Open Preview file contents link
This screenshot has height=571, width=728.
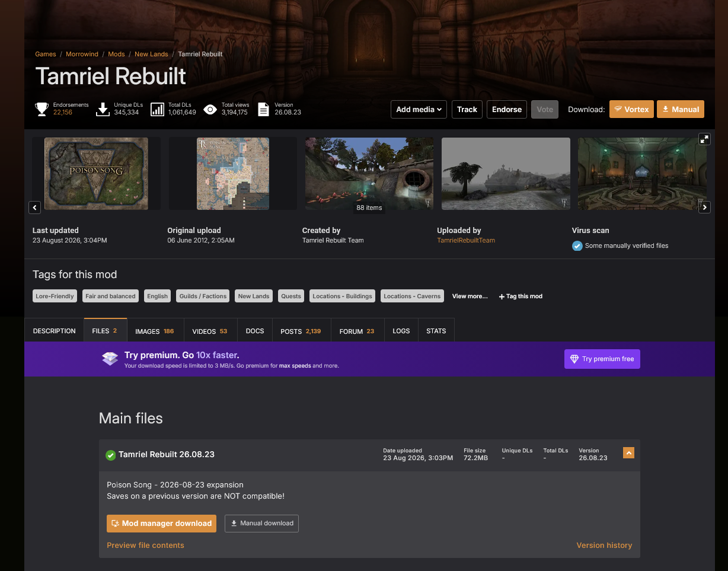(x=145, y=546)
